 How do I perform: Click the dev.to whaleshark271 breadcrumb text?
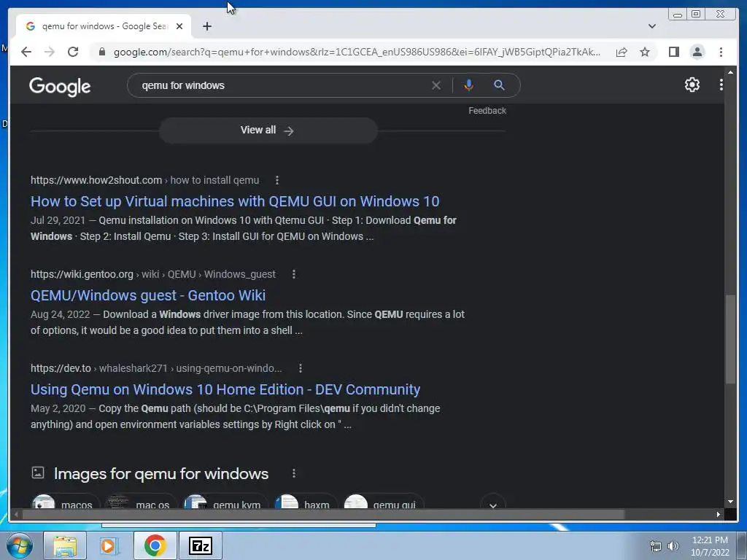(x=156, y=368)
